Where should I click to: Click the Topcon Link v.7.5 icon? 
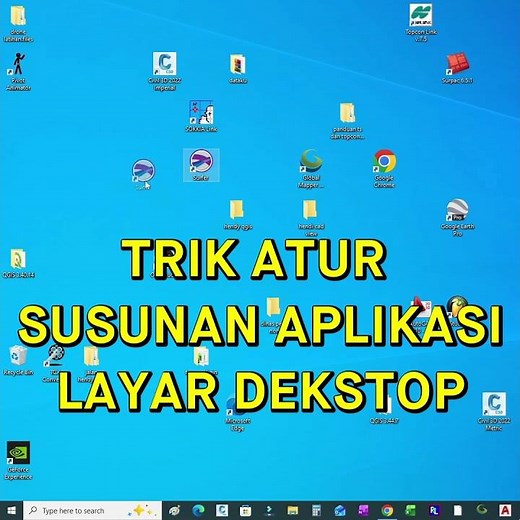421,23
